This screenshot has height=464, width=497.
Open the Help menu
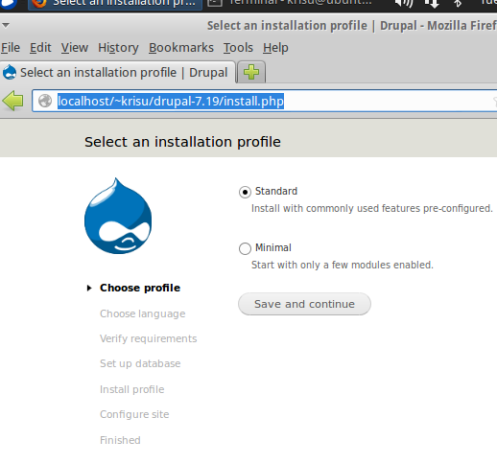[276, 48]
